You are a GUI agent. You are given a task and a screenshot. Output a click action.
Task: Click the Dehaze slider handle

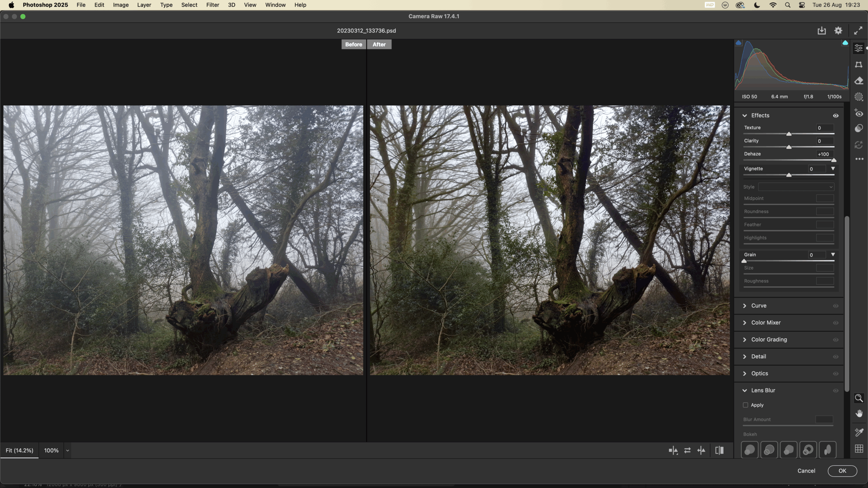pyautogui.click(x=834, y=160)
